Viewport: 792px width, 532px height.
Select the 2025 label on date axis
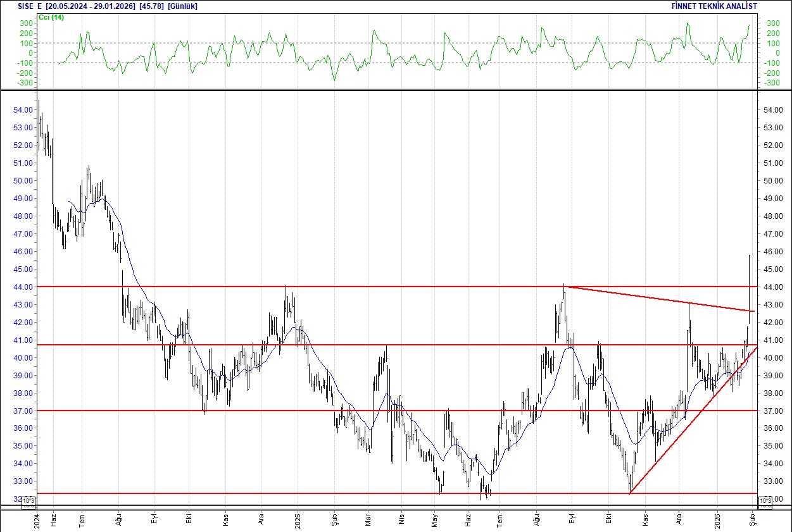(298, 521)
